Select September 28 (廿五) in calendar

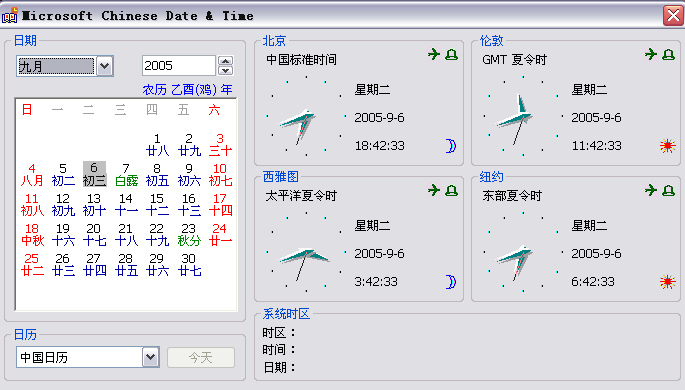pos(126,265)
